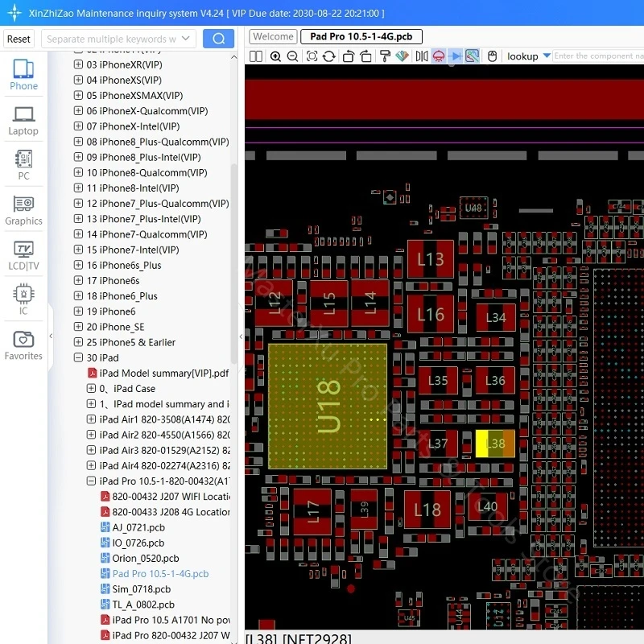Switch to the Welcome tab
The width and height of the screenshot is (644, 644).
pos(273,36)
